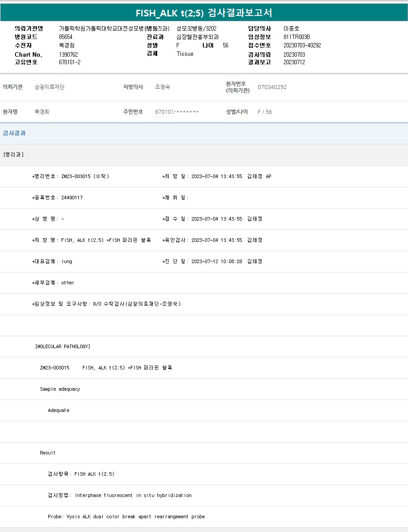408x532 pixels.
Task: Click the FISH_ALK t(2;5) report title
Action: click(204, 13)
